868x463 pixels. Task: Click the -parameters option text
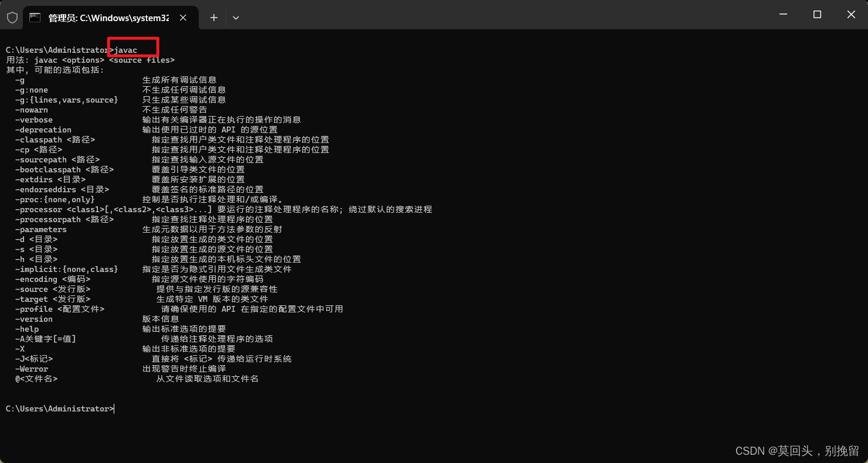[x=41, y=230]
